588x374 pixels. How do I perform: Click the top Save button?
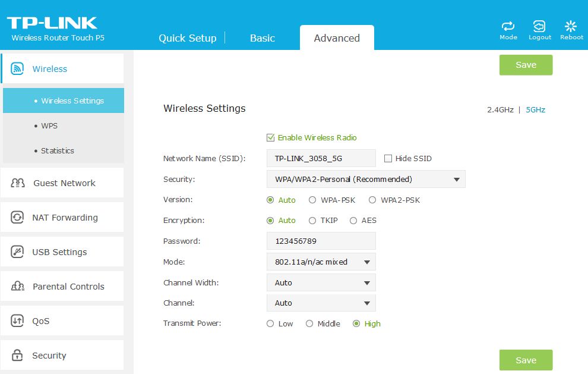[526, 65]
